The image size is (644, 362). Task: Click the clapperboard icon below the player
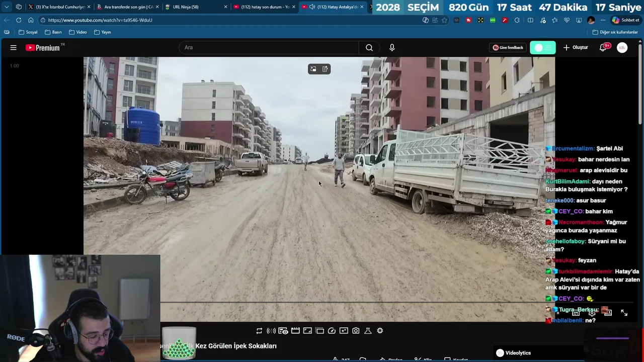[295, 331]
